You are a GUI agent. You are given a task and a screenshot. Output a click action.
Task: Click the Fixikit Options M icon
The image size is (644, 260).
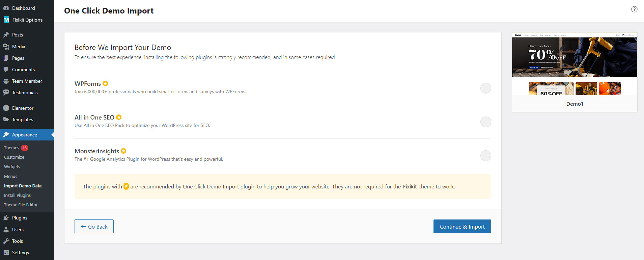[x=6, y=20]
